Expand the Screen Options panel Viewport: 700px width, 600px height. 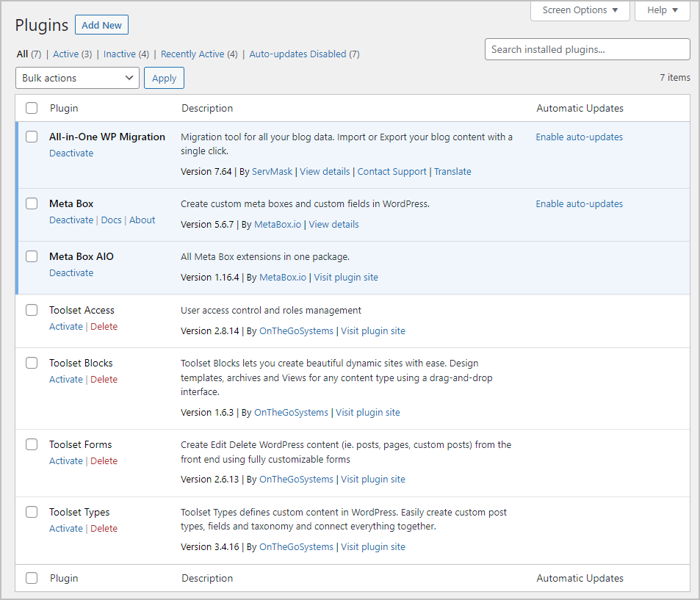[580, 10]
